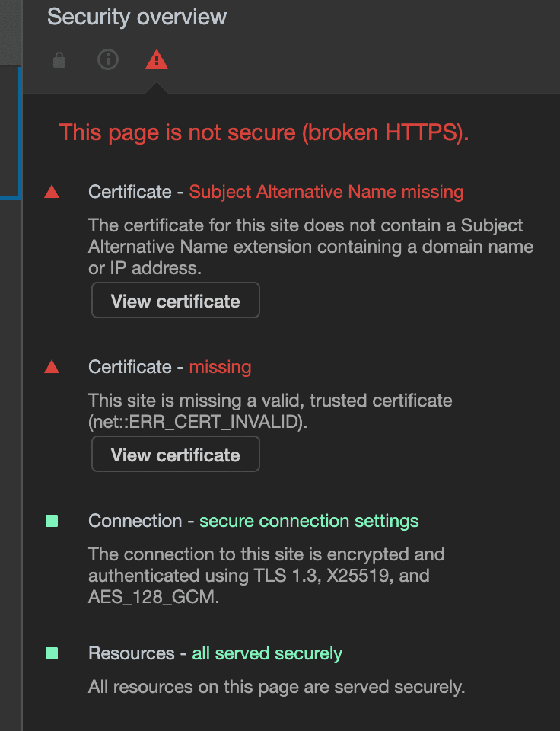This screenshot has width=560, height=731.
Task: Click the red 'missing' certificate label
Action: (220, 367)
